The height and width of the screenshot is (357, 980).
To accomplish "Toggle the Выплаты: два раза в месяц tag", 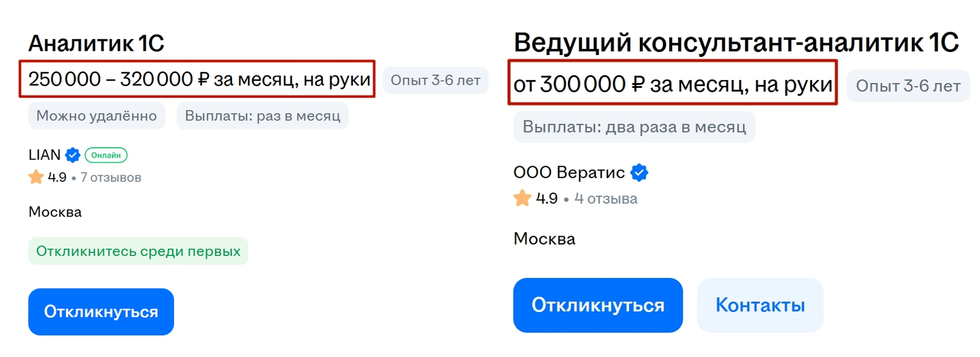I will [x=634, y=127].
